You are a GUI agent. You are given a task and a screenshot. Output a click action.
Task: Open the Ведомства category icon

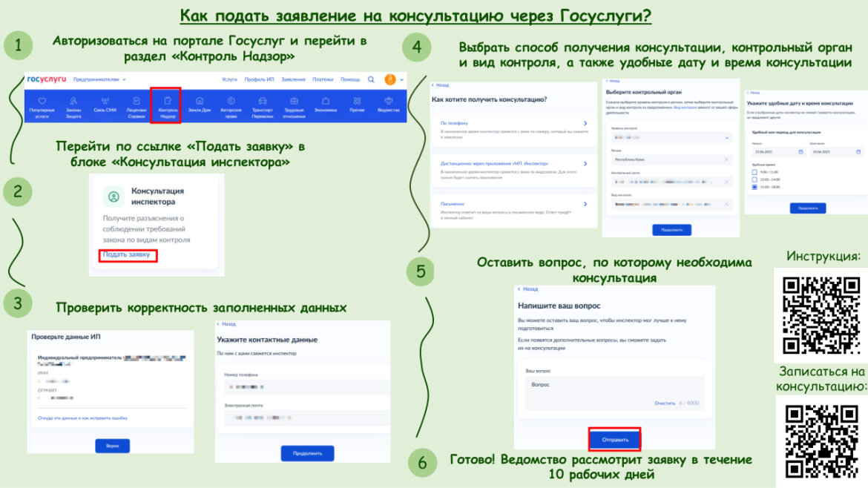(x=389, y=102)
